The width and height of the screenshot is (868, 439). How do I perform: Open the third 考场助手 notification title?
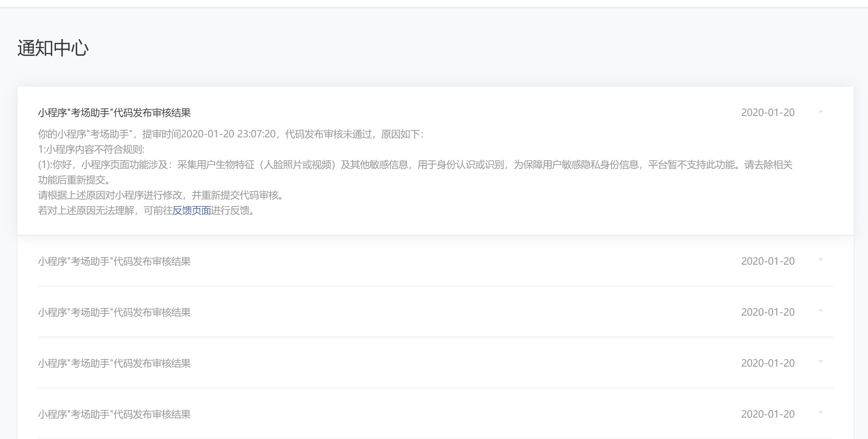pyautogui.click(x=114, y=312)
